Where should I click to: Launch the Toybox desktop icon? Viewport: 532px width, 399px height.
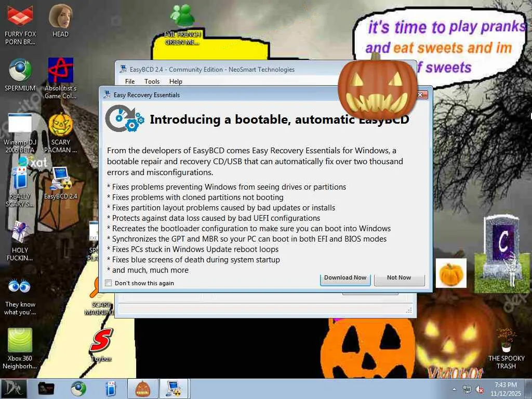pyautogui.click(x=101, y=344)
